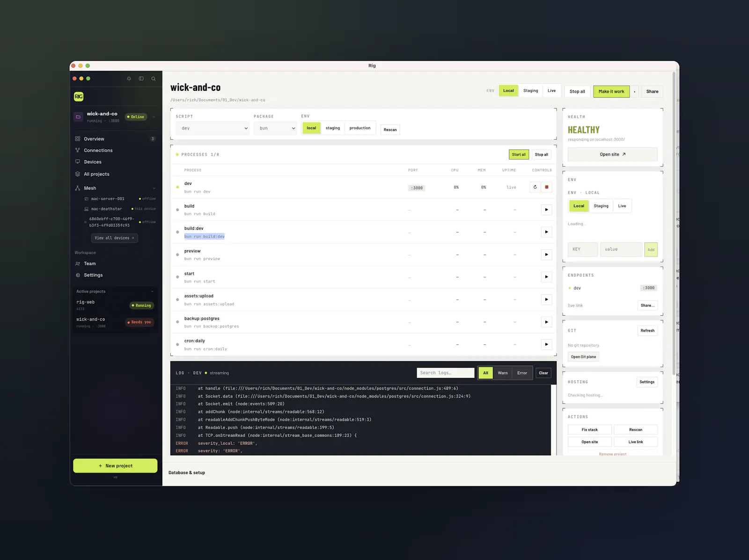Viewport: 749px width, 560px height.
Task: Open Devices in sidebar
Action: click(x=115, y=162)
